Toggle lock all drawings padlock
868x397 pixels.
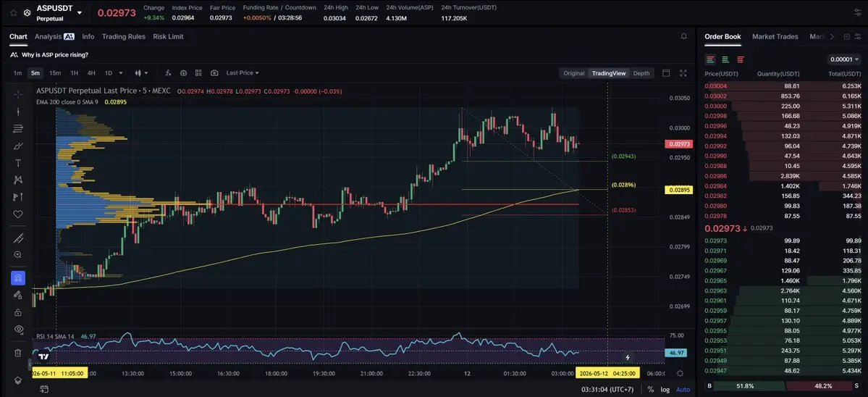(17, 312)
